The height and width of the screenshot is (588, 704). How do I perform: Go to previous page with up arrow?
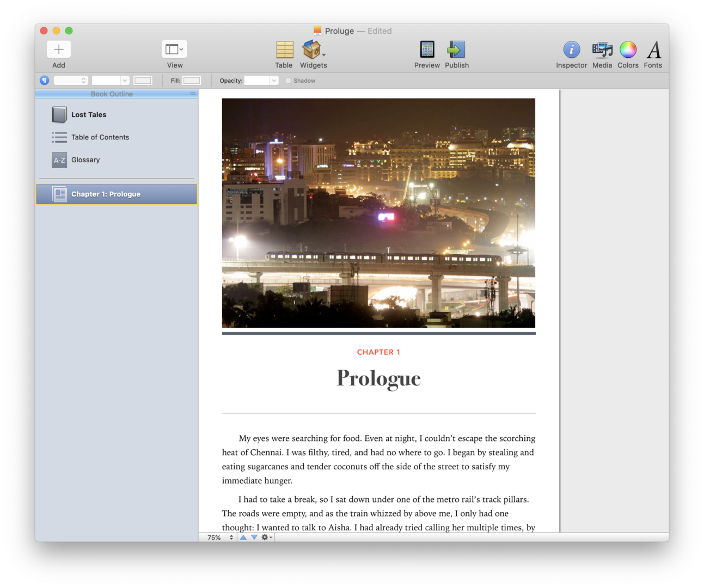243,537
